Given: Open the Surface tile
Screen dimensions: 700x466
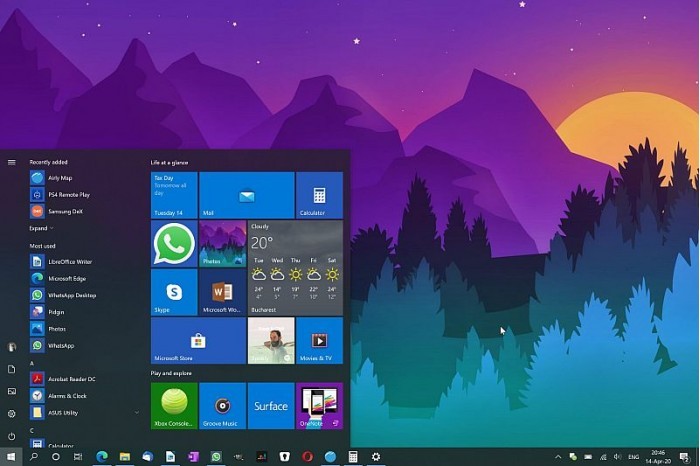Looking at the screenshot, I should (x=271, y=405).
